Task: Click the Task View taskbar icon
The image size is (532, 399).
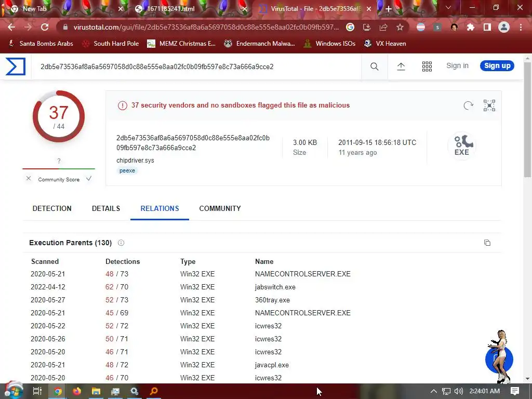Action: click(x=37, y=391)
